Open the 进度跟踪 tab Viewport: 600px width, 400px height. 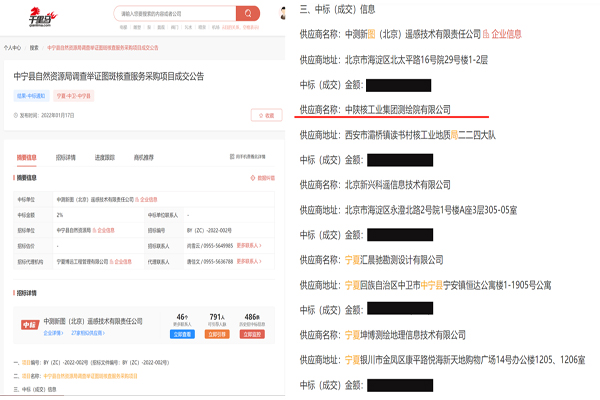pos(104,157)
